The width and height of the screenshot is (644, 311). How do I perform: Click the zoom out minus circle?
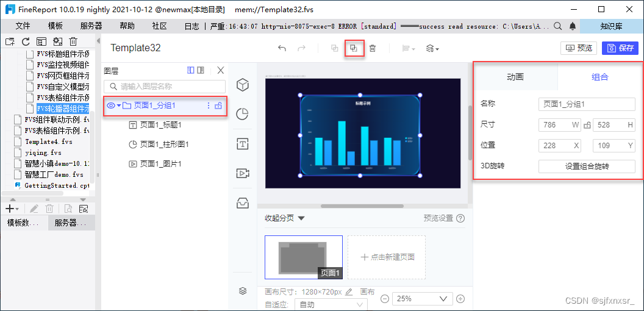pyautogui.click(x=384, y=299)
